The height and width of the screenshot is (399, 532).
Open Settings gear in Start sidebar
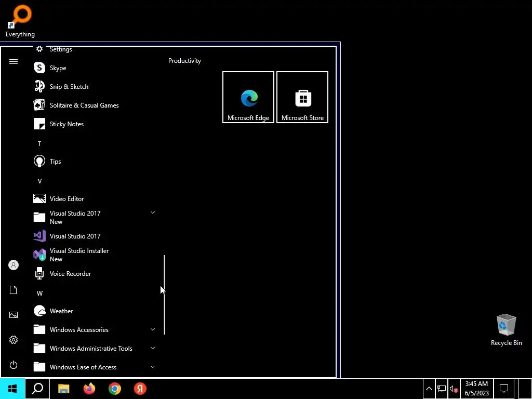point(13,340)
